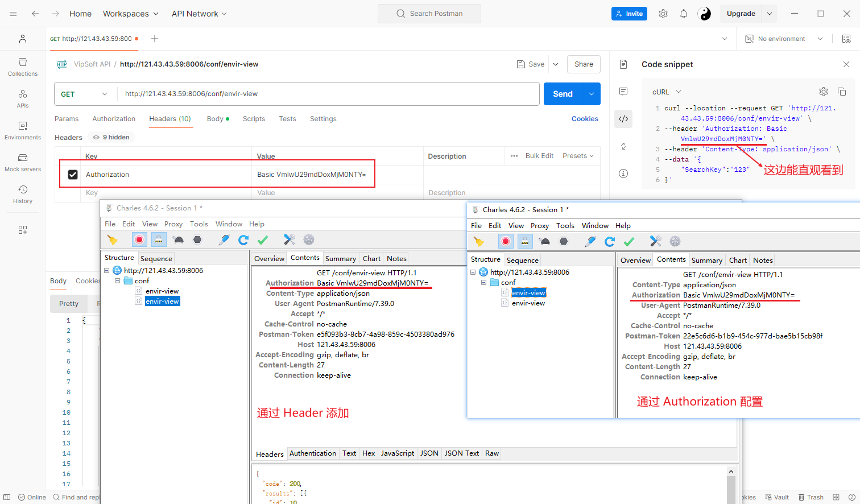
Task: Click the broom Clear icon in rear Charles window
Action: (112, 239)
